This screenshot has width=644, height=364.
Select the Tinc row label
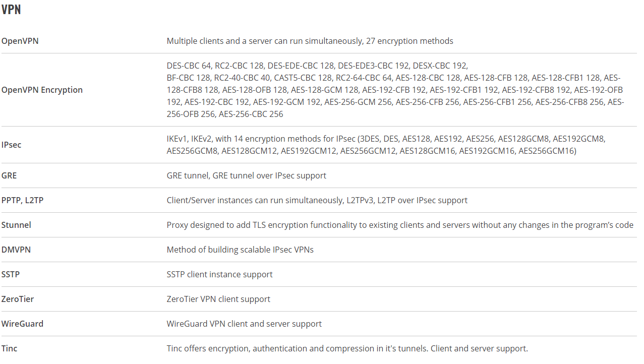pos(10,348)
